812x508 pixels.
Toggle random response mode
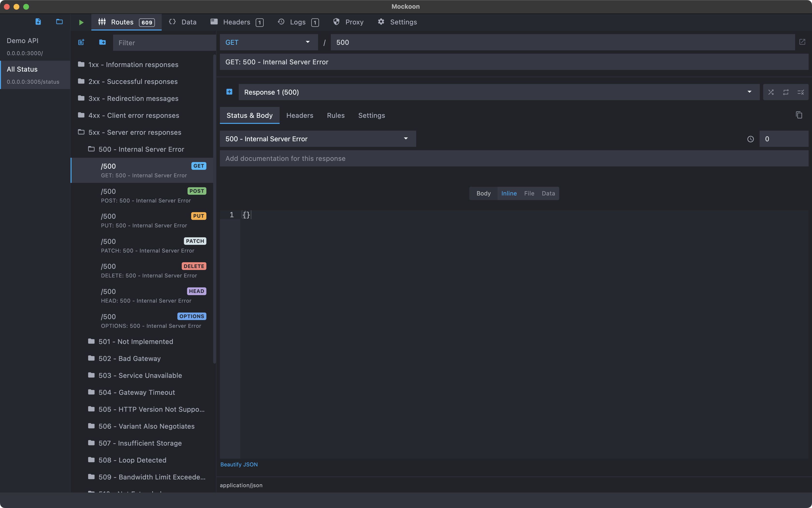(x=771, y=92)
